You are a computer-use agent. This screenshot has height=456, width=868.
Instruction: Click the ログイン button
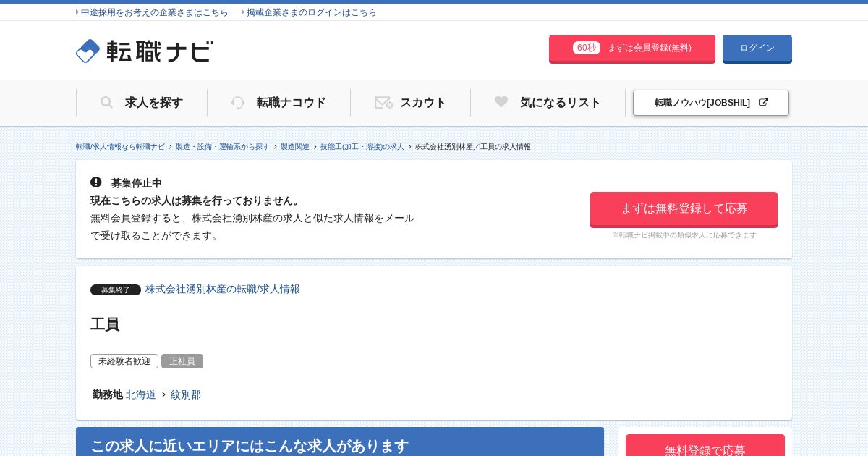[x=757, y=48]
